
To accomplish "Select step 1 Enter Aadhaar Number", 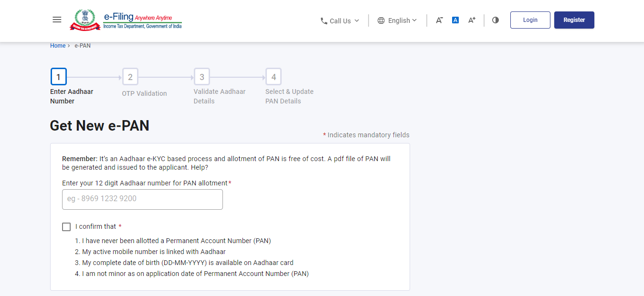I will pos(58,76).
